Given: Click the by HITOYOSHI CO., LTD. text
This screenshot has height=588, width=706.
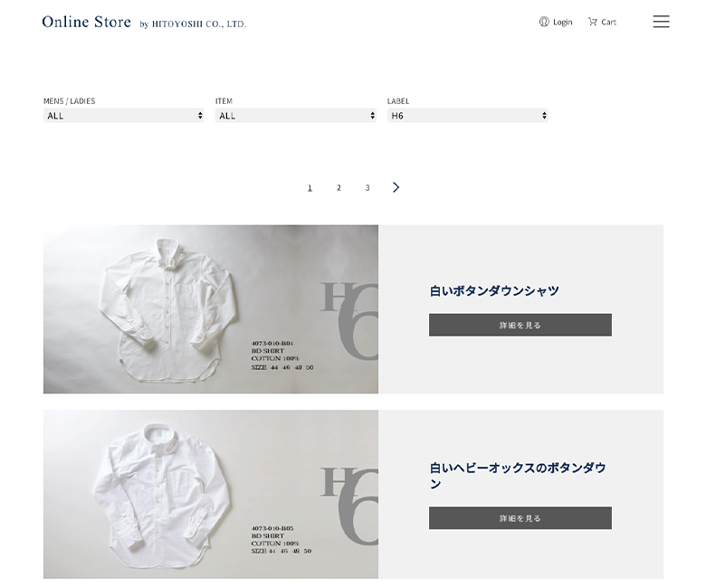Looking at the screenshot, I should click(193, 24).
